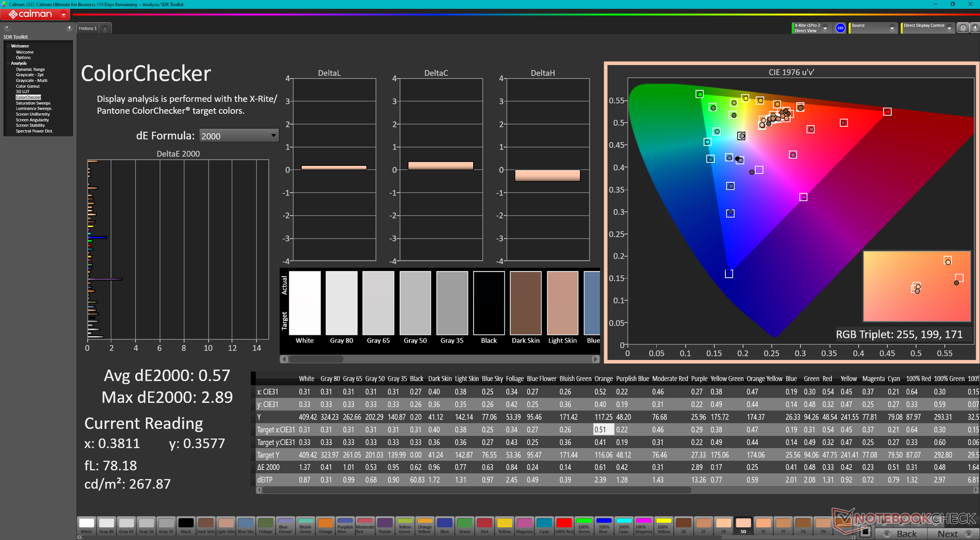Open the dE Formula dropdown
Image resolution: width=980 pixels, height=540 pixels.
pos(238,136)
